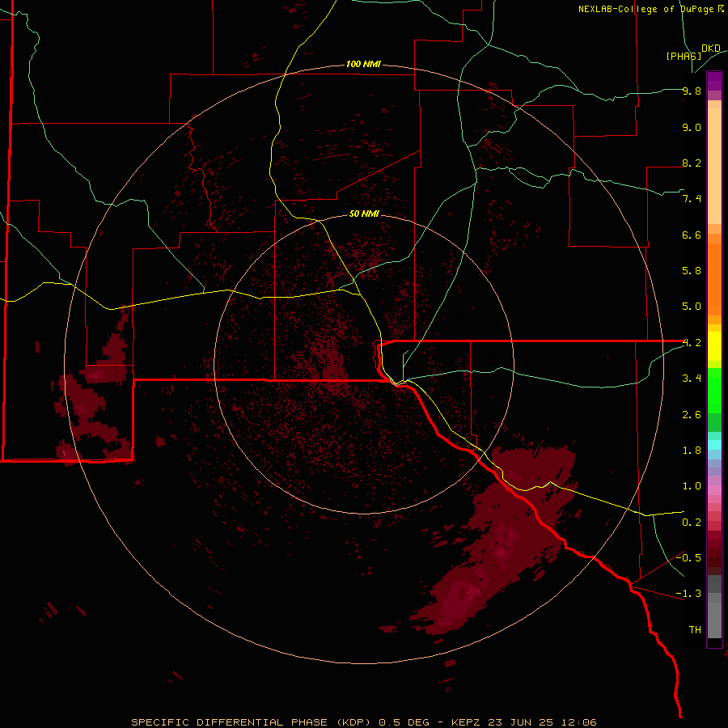Click the 50 NMI range ring label
The width and height of the screenshot is (728, 728).
pos(364,214)
